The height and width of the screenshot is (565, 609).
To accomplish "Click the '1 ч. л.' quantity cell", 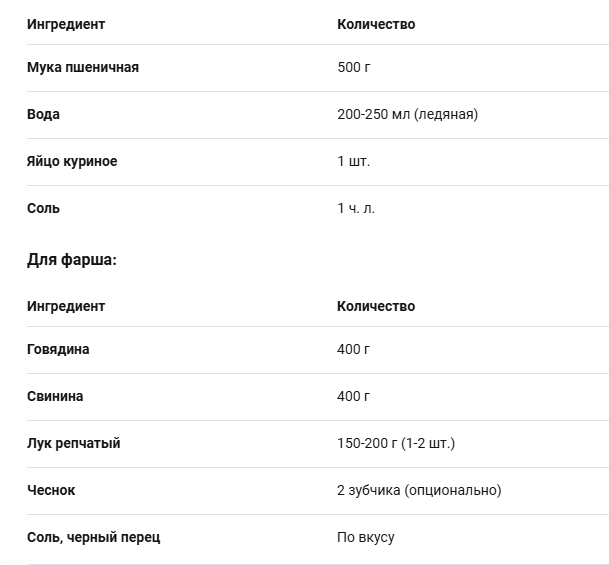I will click(356, 208).
